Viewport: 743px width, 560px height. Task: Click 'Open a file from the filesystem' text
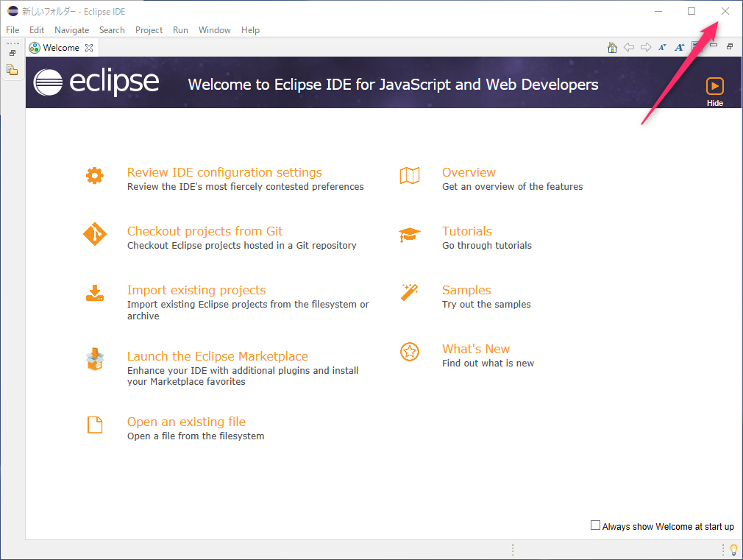pos(196,436)
